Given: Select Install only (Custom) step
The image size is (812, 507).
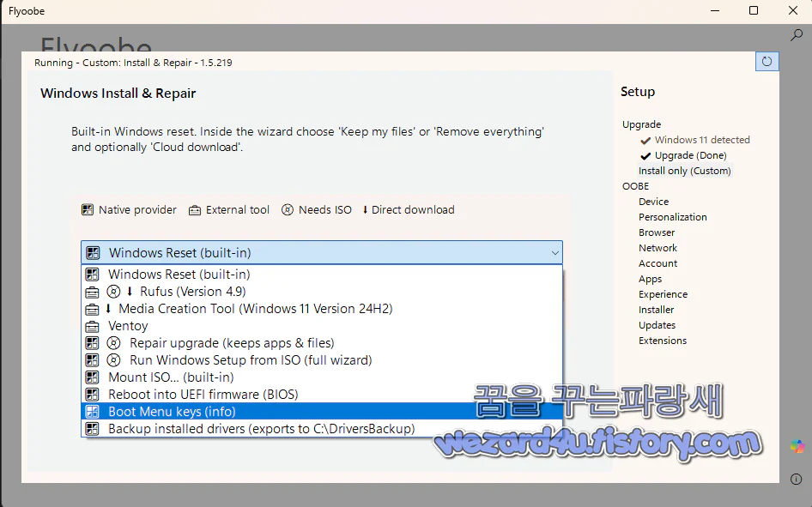Looking at the screenshot, I should click(685, 171).
